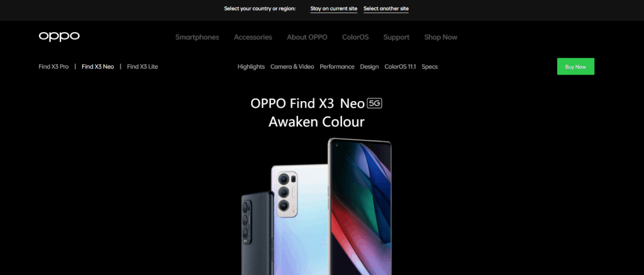This screenshot has height=275, width=644.
Task: Click the green Buy Now button
Action: tap(575, 67)
